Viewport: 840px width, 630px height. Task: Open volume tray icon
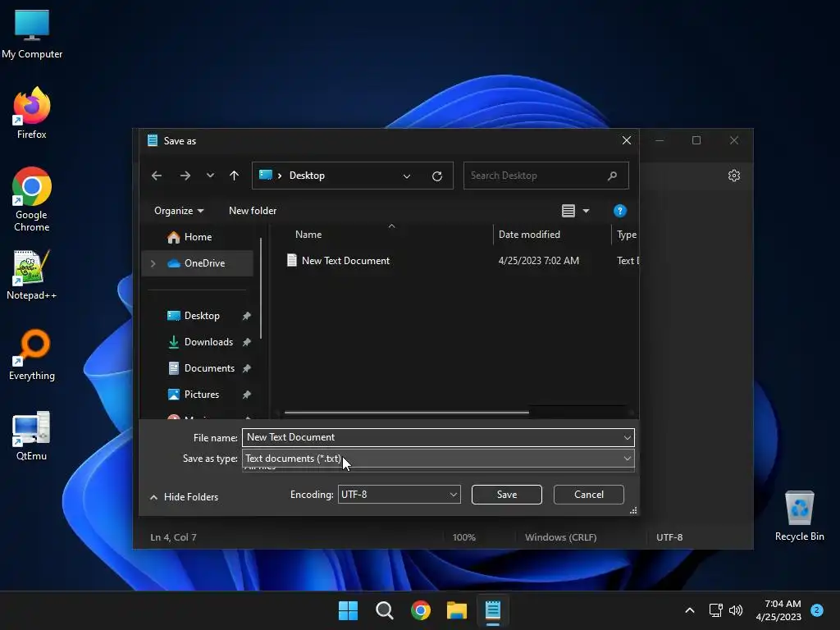736,610
